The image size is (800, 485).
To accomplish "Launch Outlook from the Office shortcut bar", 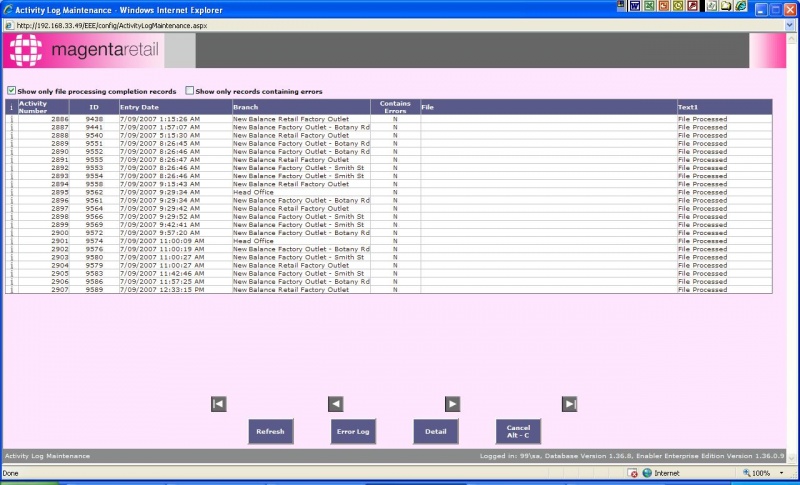I will pyautogui.click(x=678, y=6).
